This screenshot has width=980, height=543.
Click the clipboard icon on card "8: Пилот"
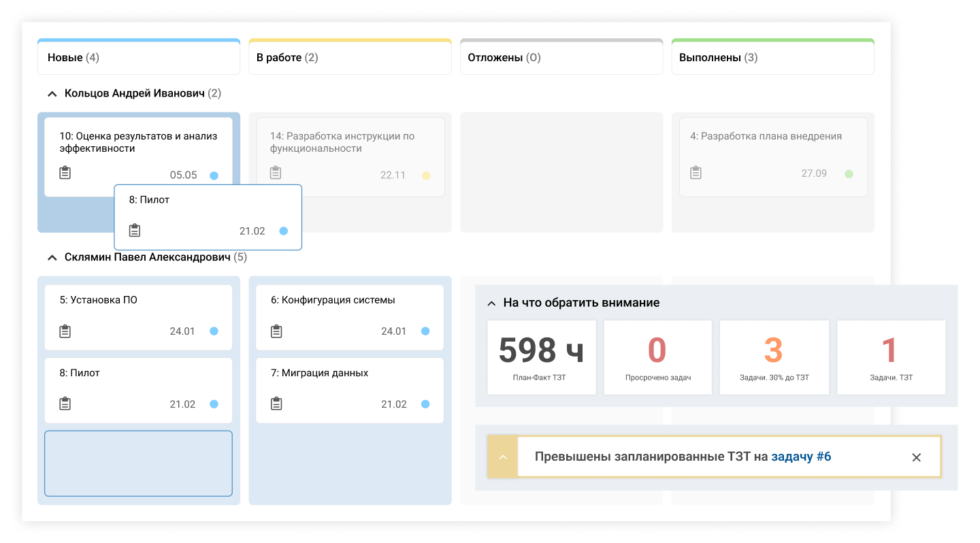[135, 231]
